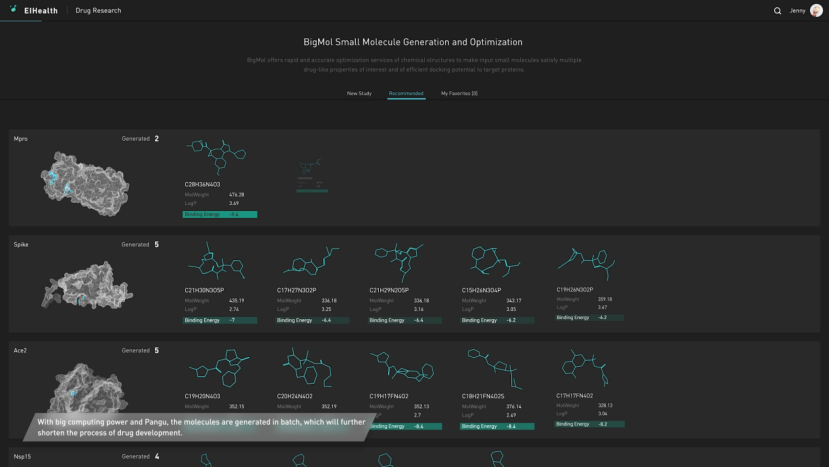Open molecule structure C21H29N2O5P

click(x=399, y=262)
